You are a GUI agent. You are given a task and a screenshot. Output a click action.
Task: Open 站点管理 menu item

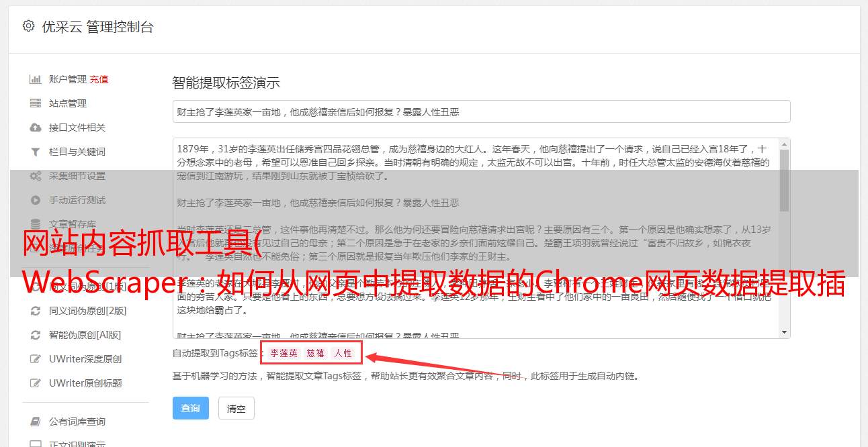pyautogui.click(x=68, y=103)
